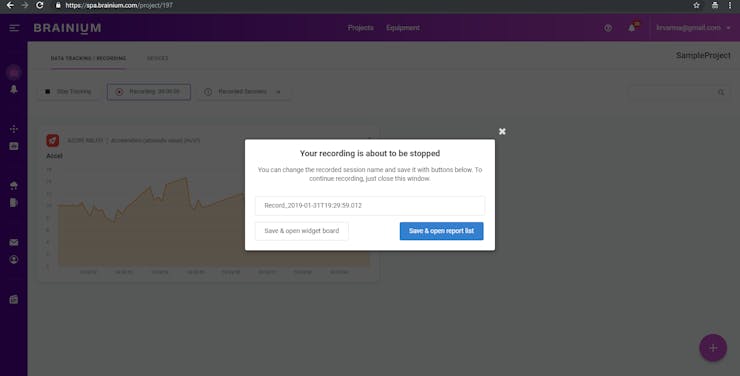
Task: Switch to Data Tracking / Recording tab
Action: click(x=88, y=58)
